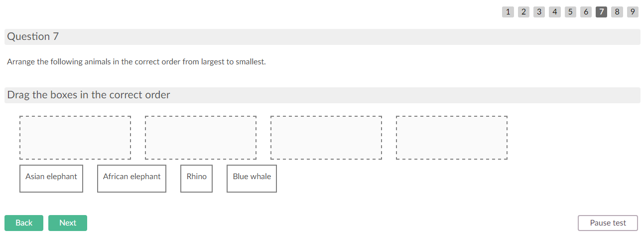Open question 3 from number bar
644x240 pixels.
(x=539, y=12)
